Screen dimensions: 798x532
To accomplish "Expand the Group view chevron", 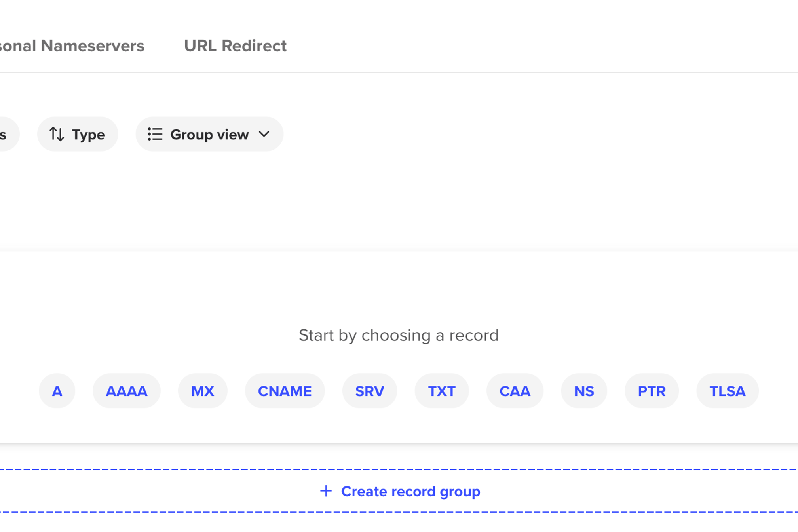I will 264,134.
